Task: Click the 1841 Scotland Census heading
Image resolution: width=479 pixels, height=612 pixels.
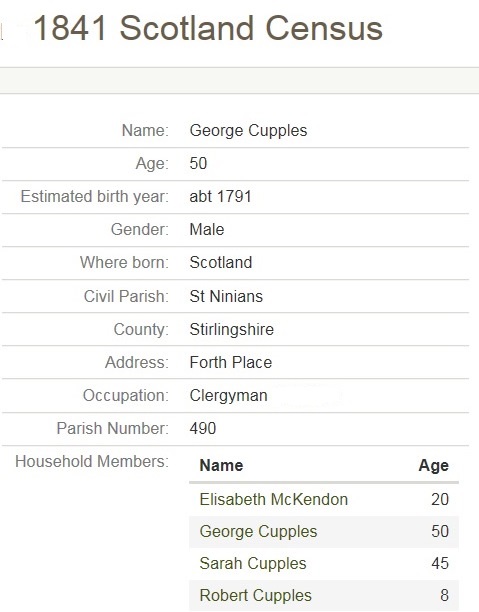Action: [208, 28]
